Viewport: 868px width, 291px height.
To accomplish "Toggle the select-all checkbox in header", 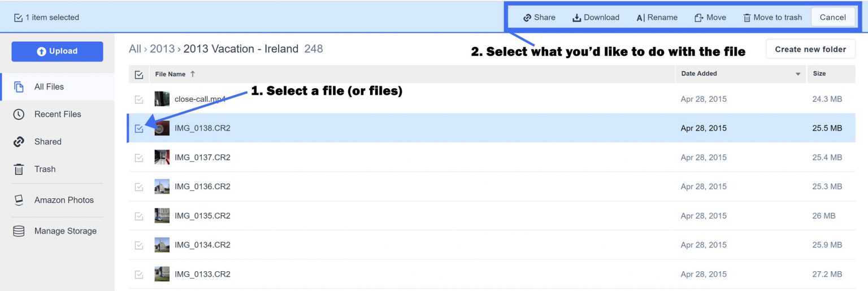I will (139, 74).
